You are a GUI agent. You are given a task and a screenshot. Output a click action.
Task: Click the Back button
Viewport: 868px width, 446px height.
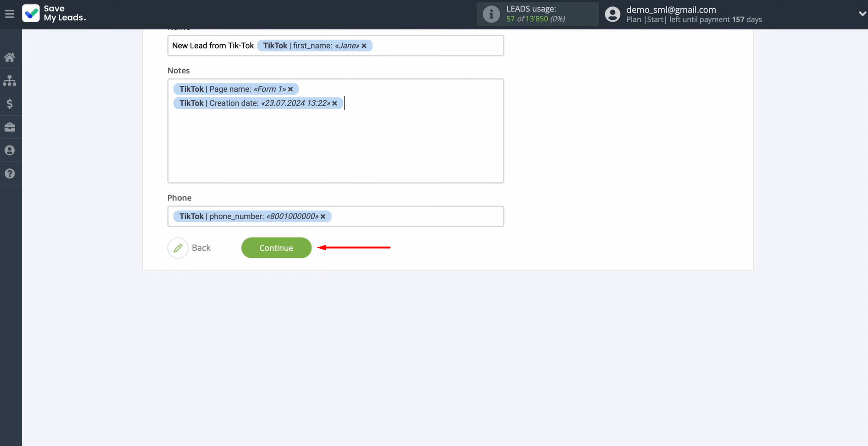190,248
